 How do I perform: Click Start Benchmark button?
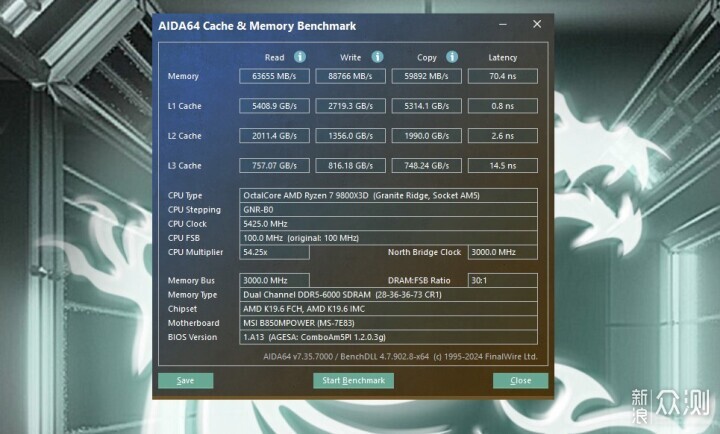pyautogui.click(x=353, y=381)
